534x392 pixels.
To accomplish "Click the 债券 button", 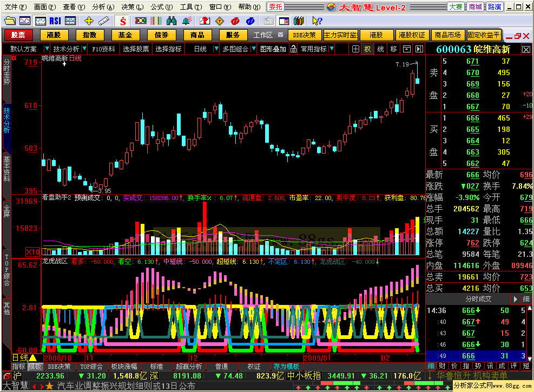I will (x=161, y=35).
